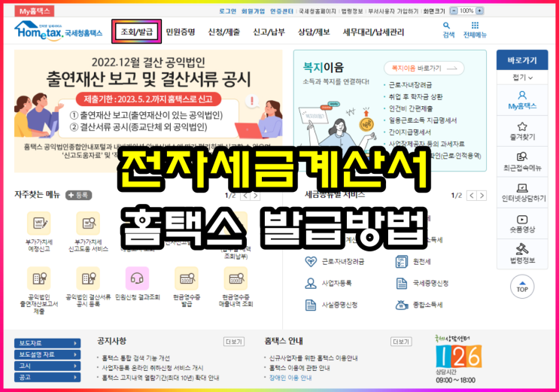Open 원천세 service
The width and height of the screenshot is (559, 392).
[413, 261]
